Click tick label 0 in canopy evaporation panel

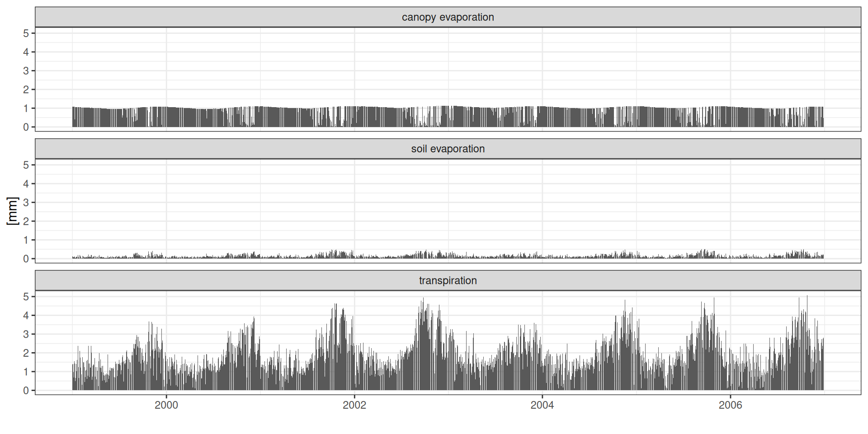click(x=26, y=127)
